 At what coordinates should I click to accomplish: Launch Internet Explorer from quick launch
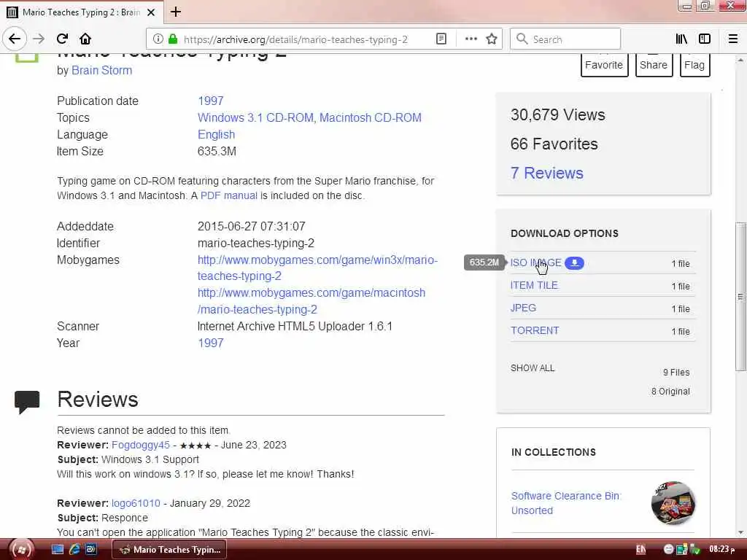click(74, 550)
